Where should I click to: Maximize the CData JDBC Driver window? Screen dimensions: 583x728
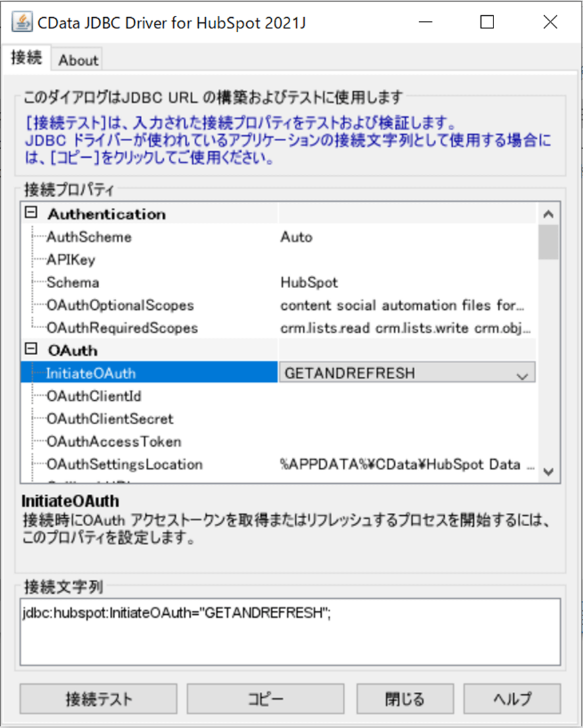487,22
